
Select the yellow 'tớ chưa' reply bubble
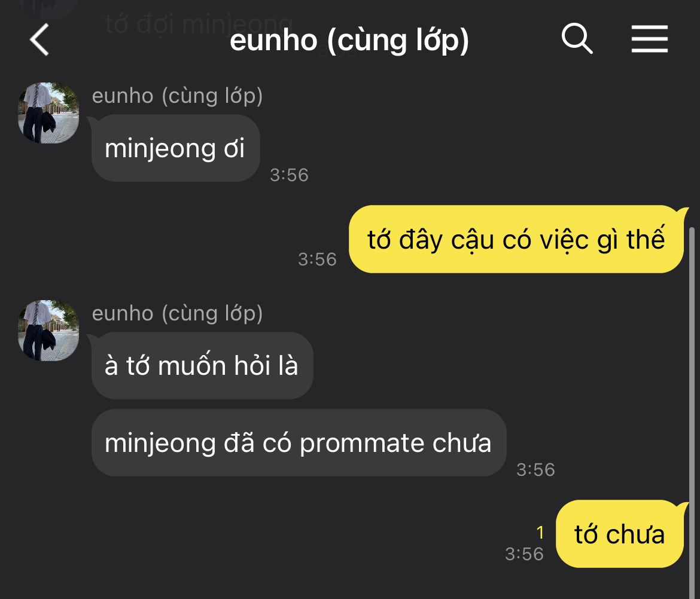point(620,534)
